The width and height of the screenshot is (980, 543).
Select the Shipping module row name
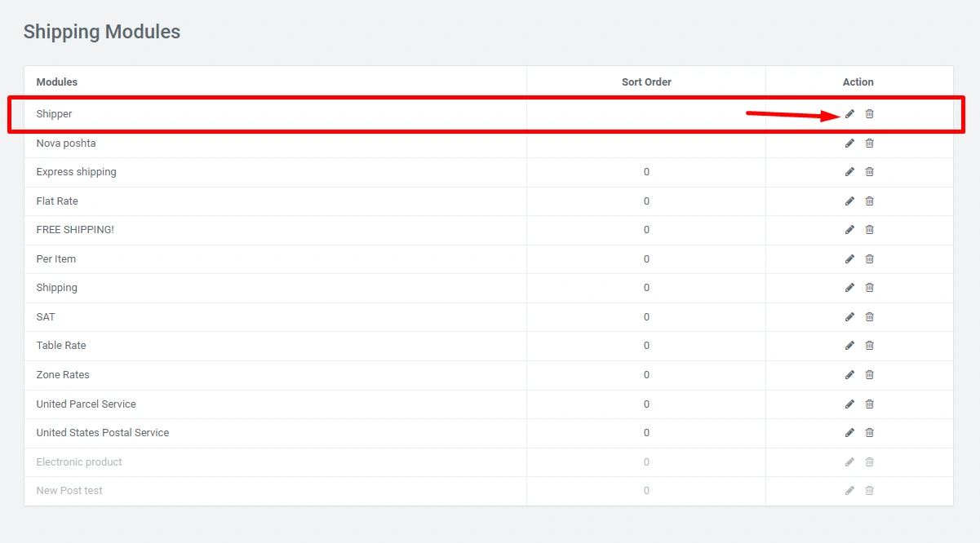[57, 288]
